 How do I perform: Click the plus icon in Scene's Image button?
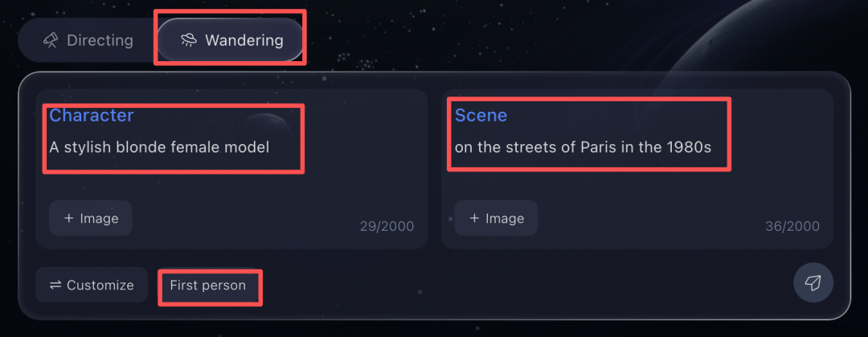click(x=475, y=218)
